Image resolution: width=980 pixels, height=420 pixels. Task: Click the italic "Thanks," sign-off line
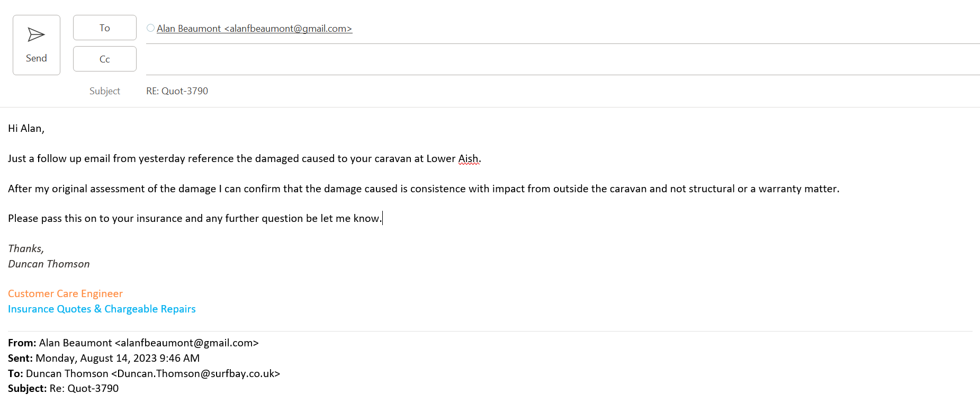(x=26, y=249)
